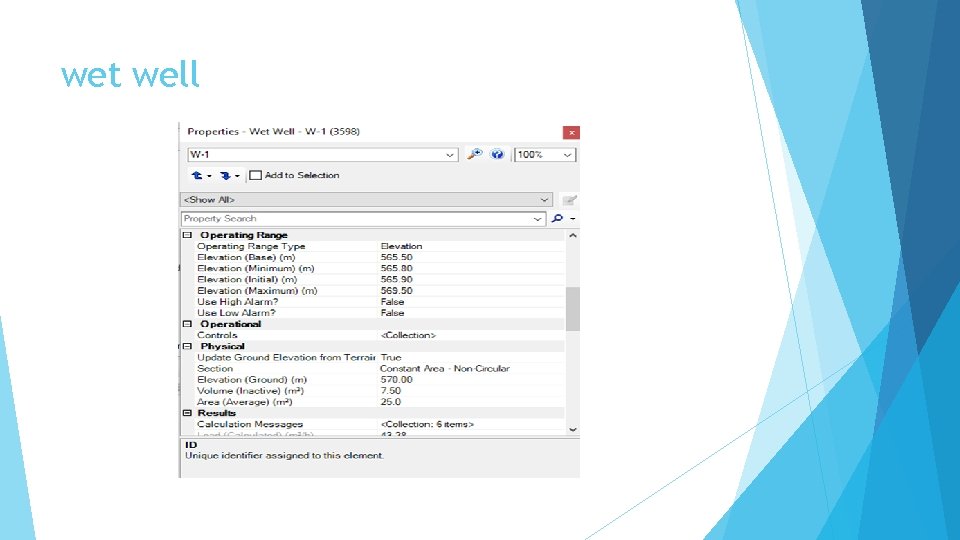Select Elevation (Maximum) (m) row label
The height and width of the screenshot is (540, 960).
pos(257,291)
